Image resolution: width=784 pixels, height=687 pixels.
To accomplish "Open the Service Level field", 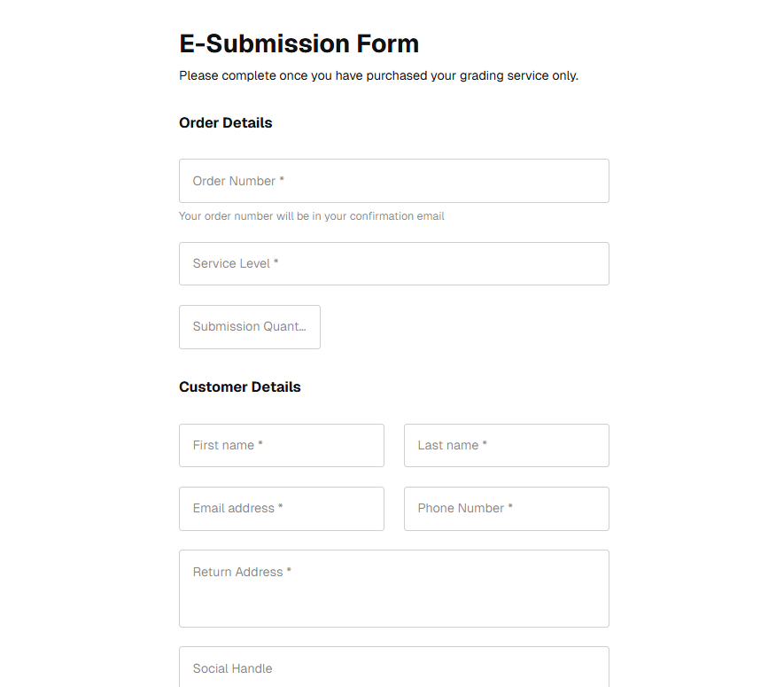I will [x=393, y=263].
